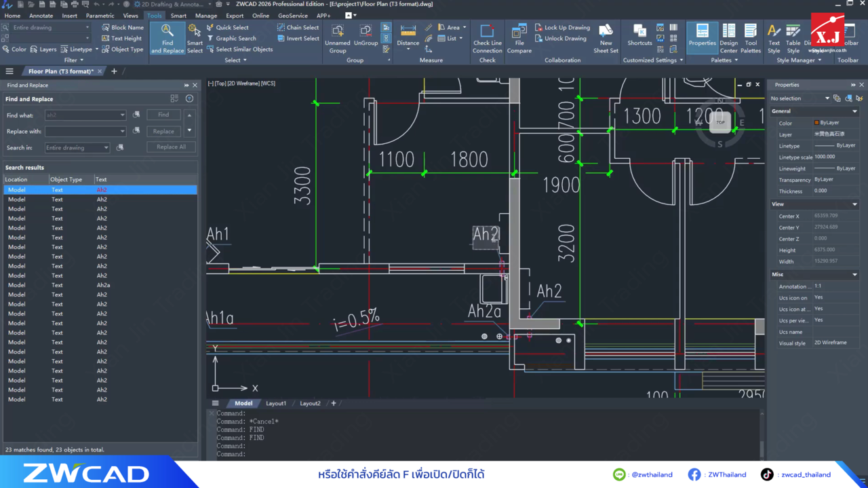The width and height of the screenshot is (868, 488).
Task: Enable Chain Select
Action: [298, 28]
